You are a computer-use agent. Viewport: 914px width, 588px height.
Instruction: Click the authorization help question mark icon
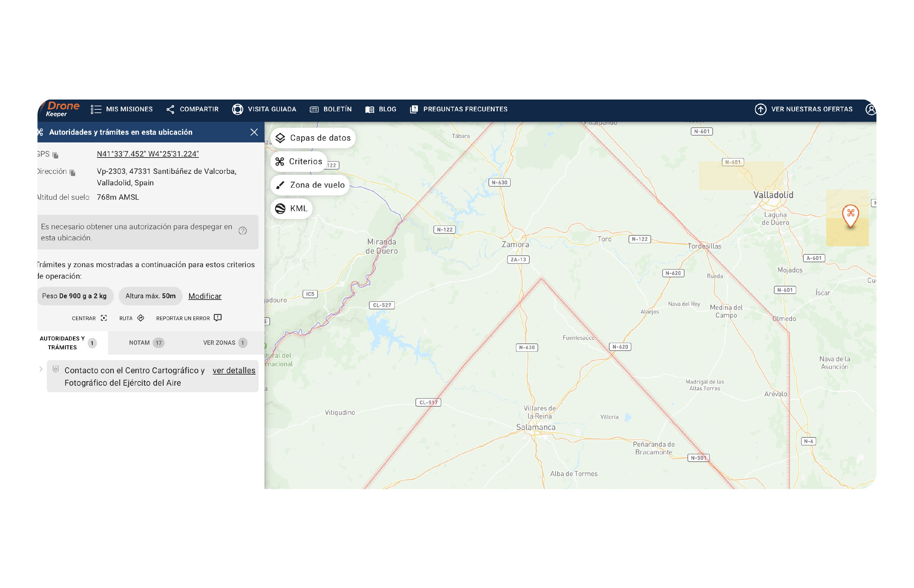(243, 230)
